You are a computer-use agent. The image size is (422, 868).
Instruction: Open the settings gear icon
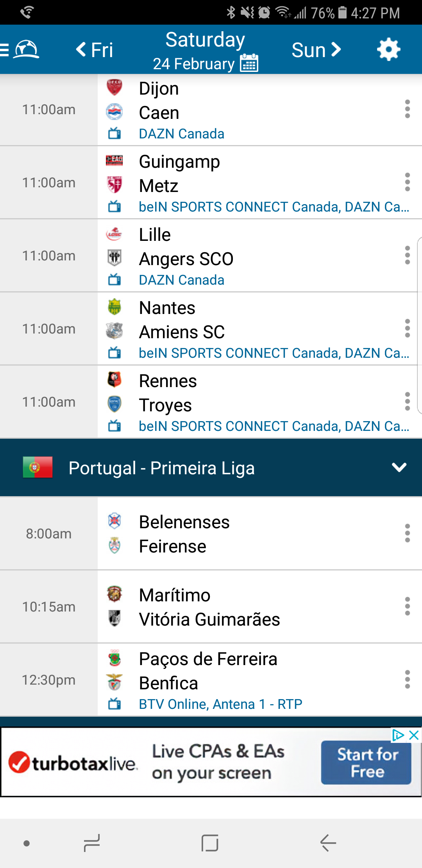tap(388, 50)
